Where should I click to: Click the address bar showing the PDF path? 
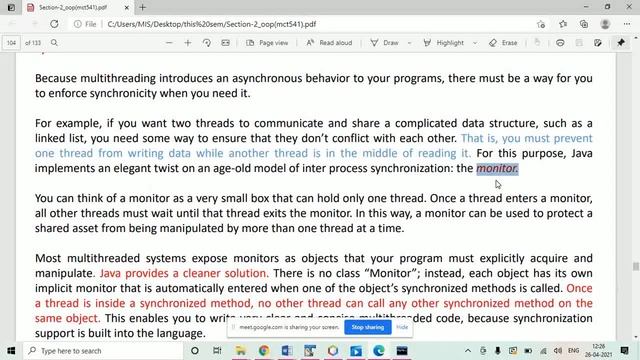(211, 24)
